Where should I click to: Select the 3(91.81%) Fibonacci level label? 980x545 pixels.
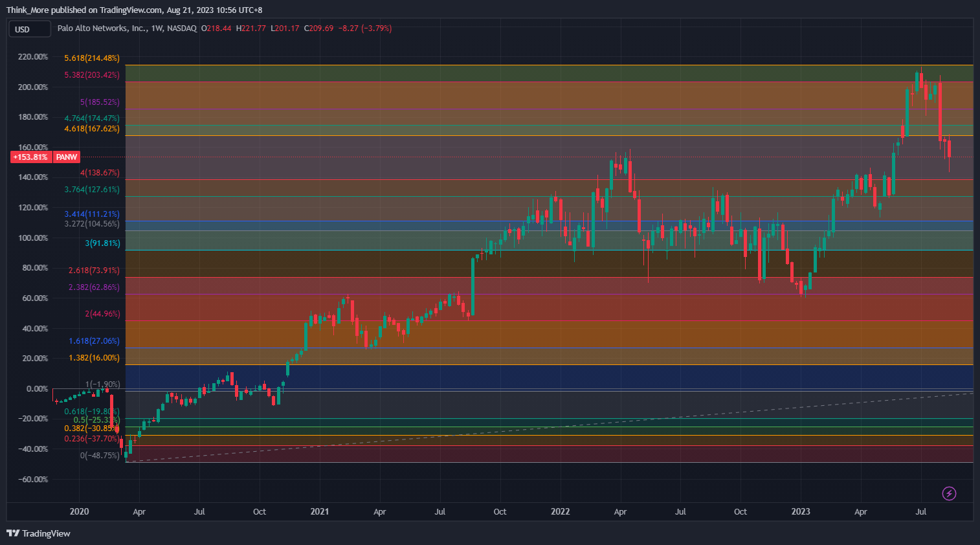(x=103, y=243)
